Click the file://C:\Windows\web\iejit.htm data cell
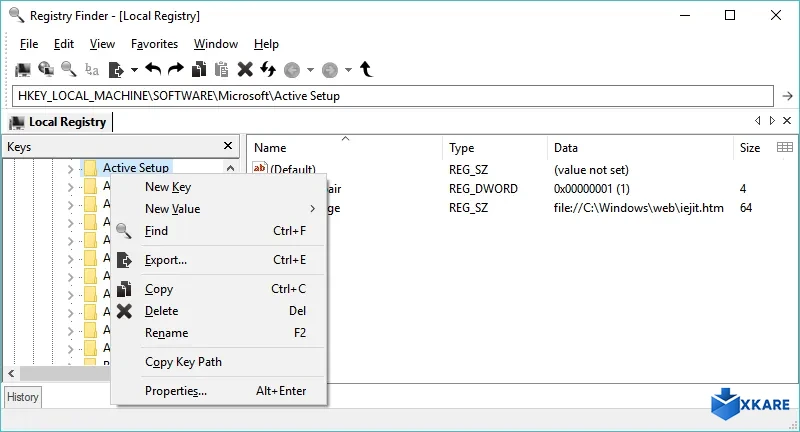Image resolution: width=800 pixels, height=432 pixels. pyautogui.click(x=638, y=208)
